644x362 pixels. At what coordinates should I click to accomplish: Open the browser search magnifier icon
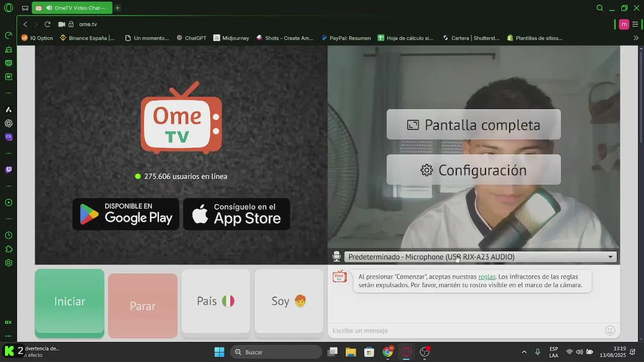pyautogui.click(x=600, y=8)
